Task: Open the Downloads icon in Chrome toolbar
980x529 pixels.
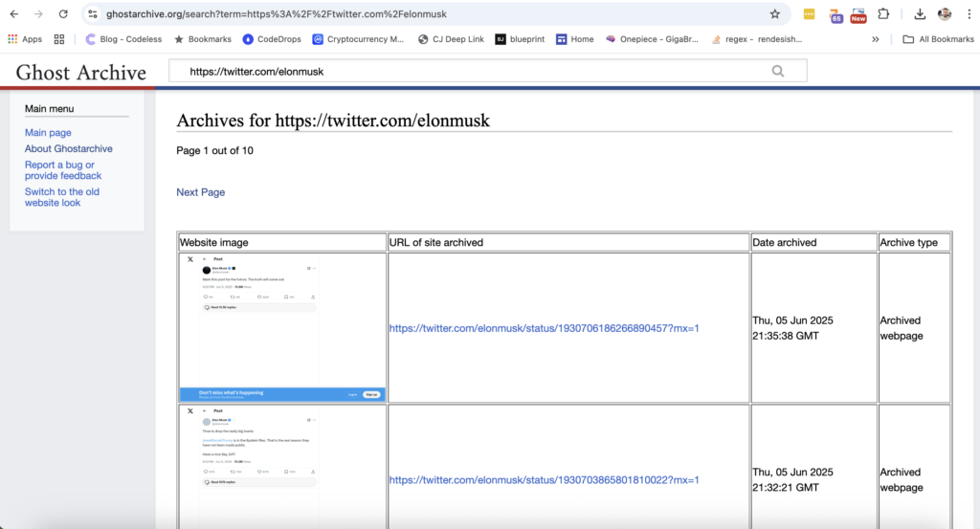Action: point(920,13)
